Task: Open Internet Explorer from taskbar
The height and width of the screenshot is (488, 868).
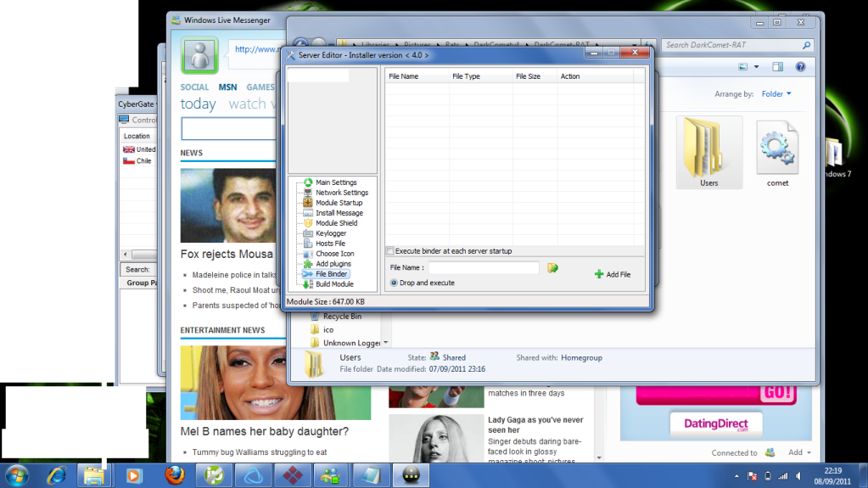Action: click(x=56, y=475)
